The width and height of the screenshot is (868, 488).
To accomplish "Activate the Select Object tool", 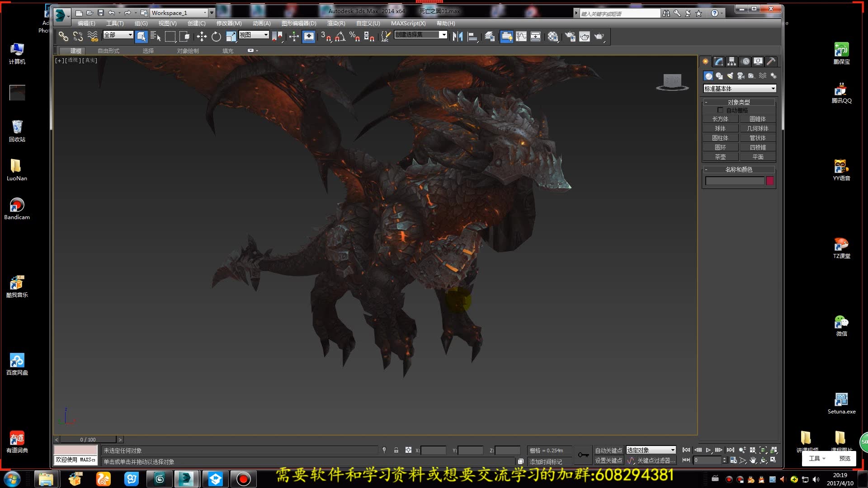I will click(142, 37).
